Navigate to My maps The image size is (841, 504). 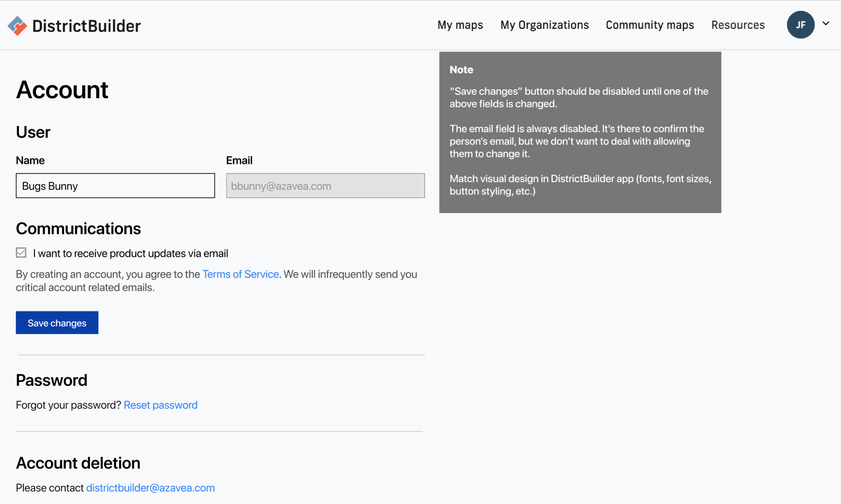click(460, 25)
